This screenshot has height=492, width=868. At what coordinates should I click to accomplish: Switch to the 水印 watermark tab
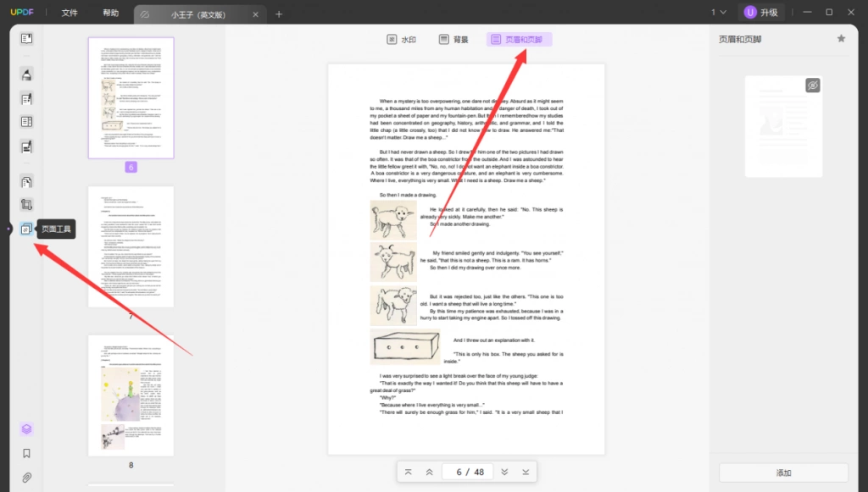401,39
